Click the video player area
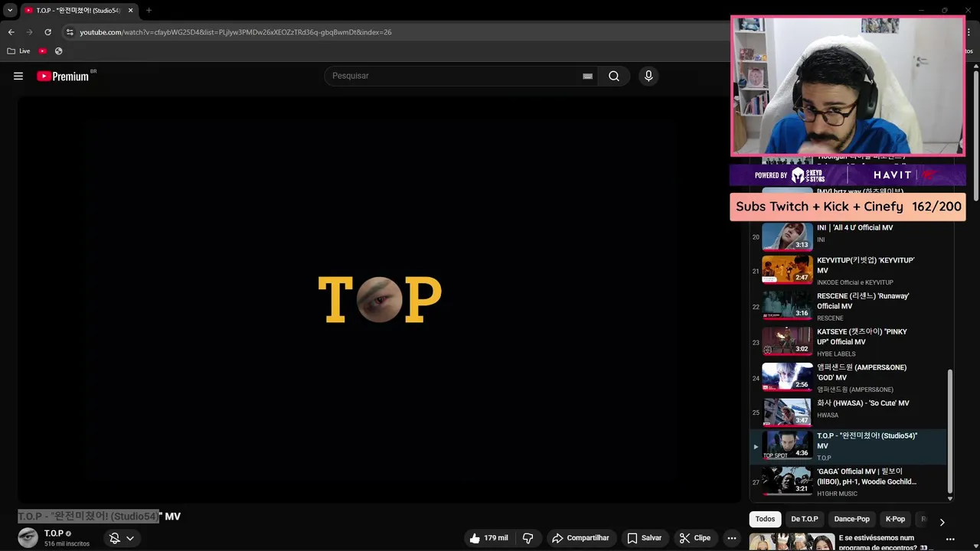The image size is (980, 551). [x=380, y=299]
